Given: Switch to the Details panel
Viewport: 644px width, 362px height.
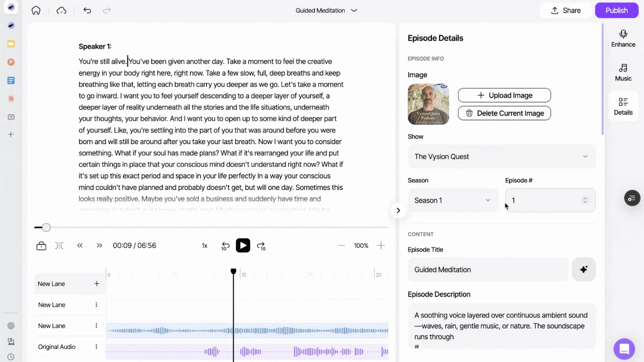Looking at the screenshot, I should [x=623, y=106].
